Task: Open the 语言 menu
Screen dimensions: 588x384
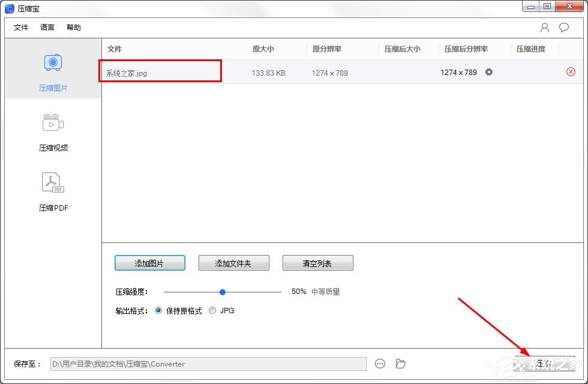Action: (47, 27)
